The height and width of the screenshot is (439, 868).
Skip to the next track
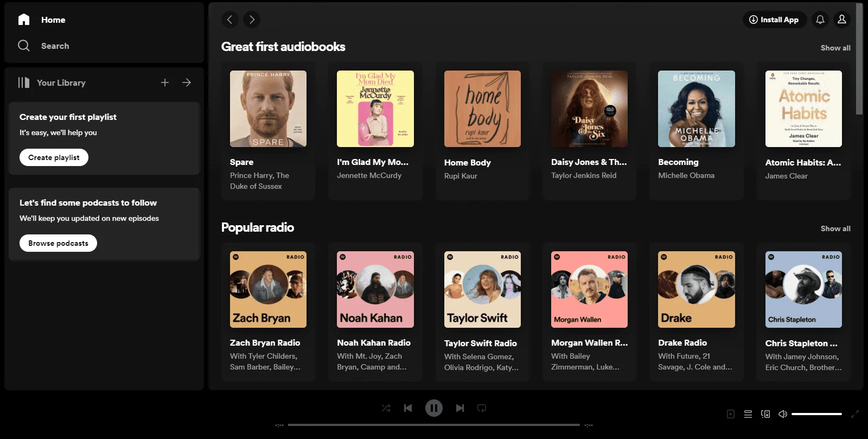pyautogui.click(x=460, y=408)
